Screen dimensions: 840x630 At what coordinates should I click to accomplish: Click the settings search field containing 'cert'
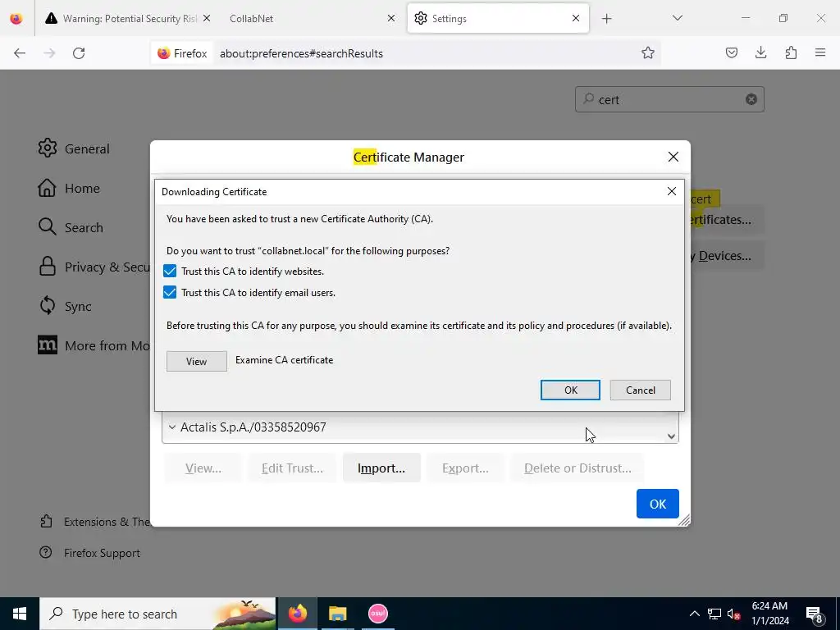pos(669,99)
